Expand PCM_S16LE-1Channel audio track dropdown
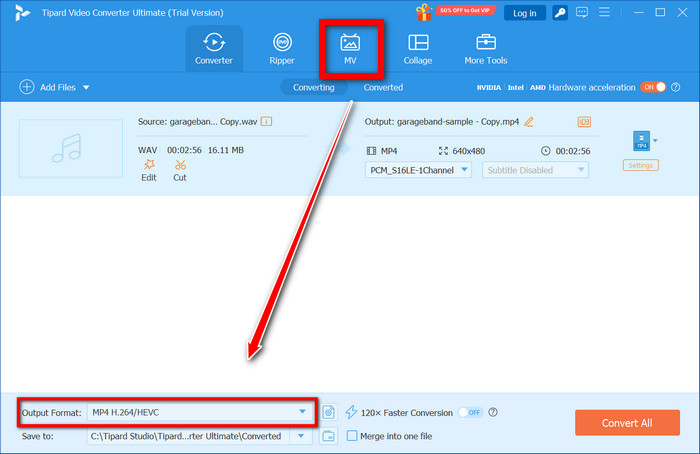 pyautogui.click(x=418, y=170)
